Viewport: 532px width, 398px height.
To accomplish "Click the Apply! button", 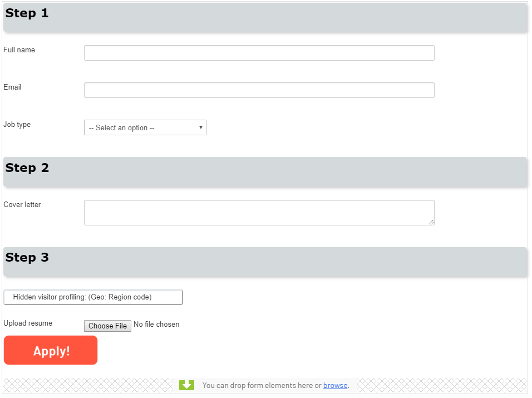I will 50,350.
